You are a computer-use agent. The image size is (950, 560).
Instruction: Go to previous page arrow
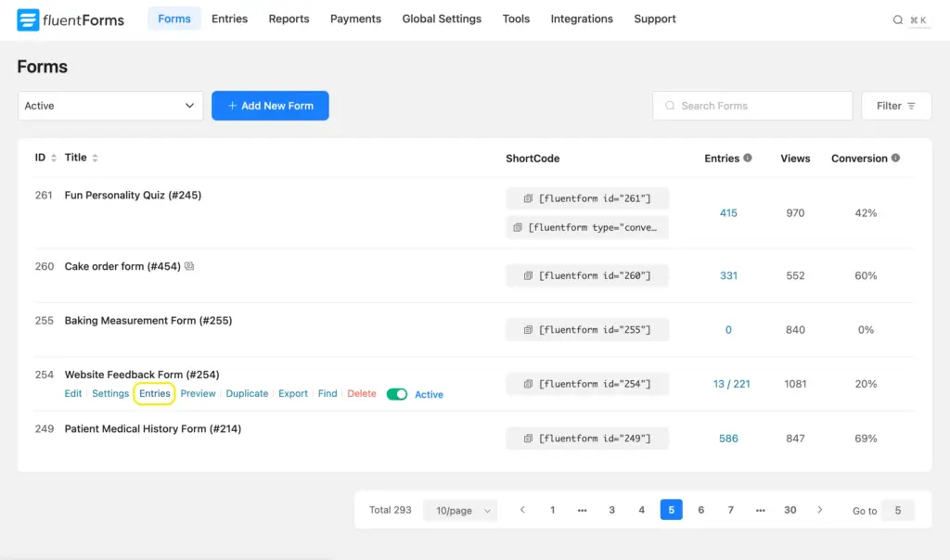click(x=522, y=510)
